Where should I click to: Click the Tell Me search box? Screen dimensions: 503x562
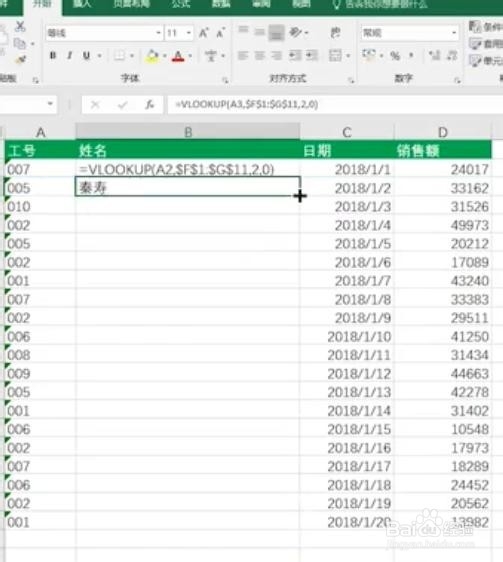pyautogui.click(x=380, y=4)
